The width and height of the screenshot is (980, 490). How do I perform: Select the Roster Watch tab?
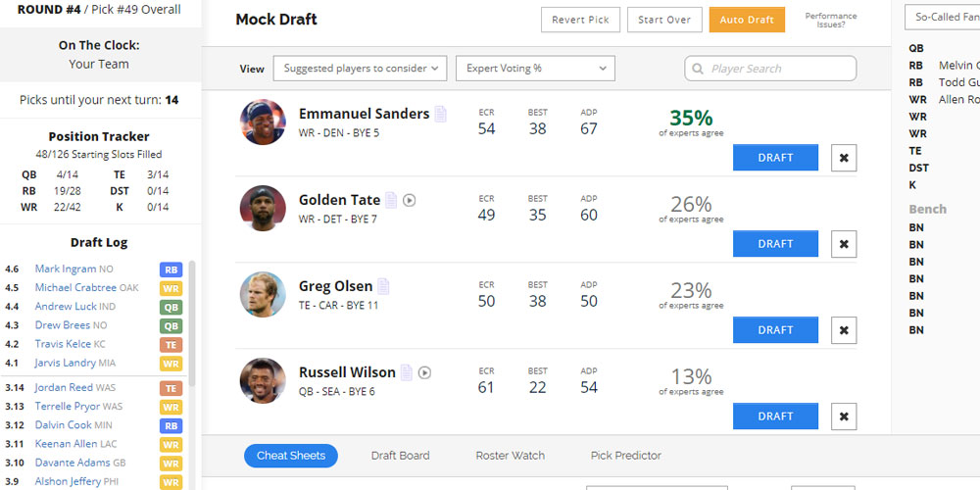[510, 456]
